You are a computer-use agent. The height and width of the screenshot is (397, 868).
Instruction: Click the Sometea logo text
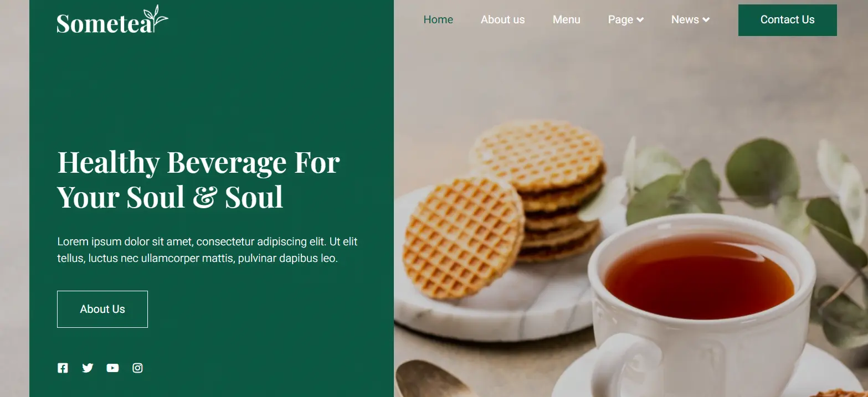click(x=104, y=23)
